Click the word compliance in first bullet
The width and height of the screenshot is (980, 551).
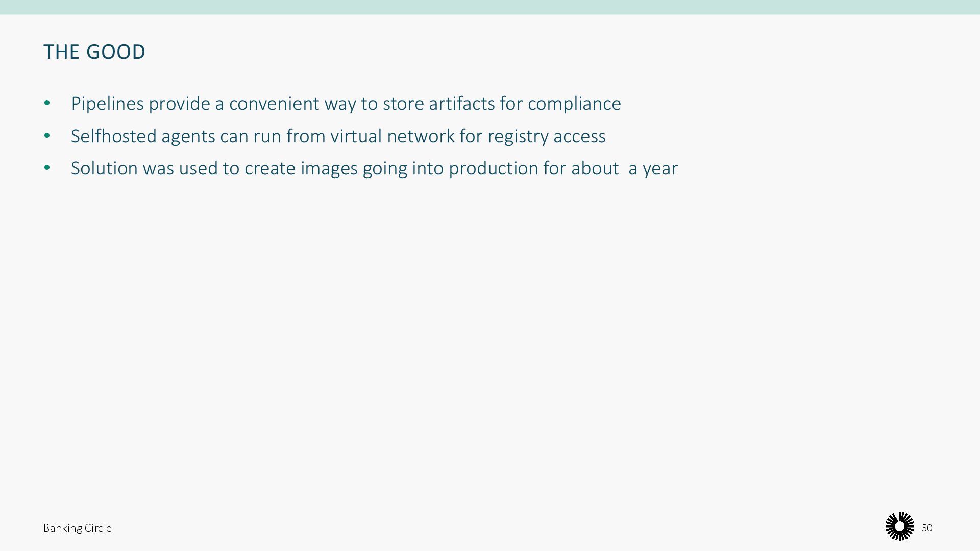coord(574,104)
